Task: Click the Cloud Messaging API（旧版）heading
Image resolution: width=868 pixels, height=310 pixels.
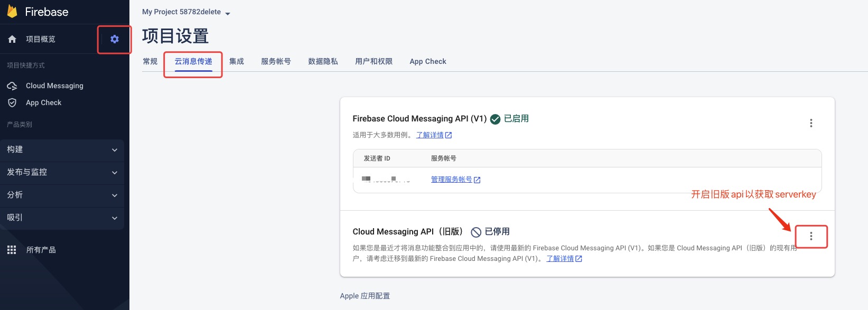Action: tap(409, 232)
